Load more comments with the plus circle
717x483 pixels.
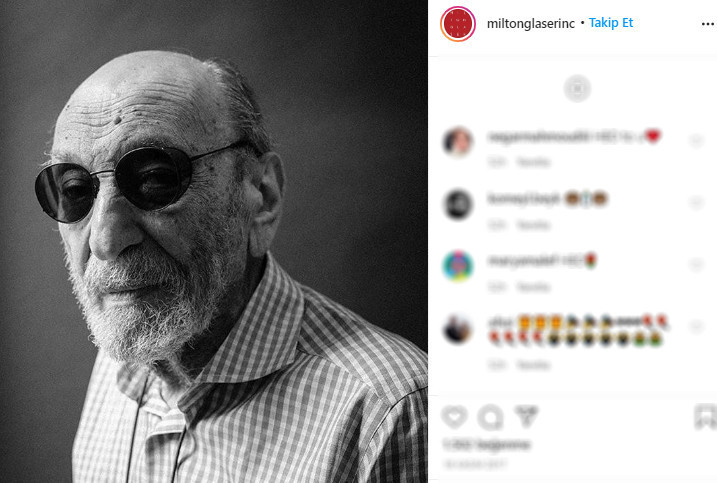click(x=576, y=88)
